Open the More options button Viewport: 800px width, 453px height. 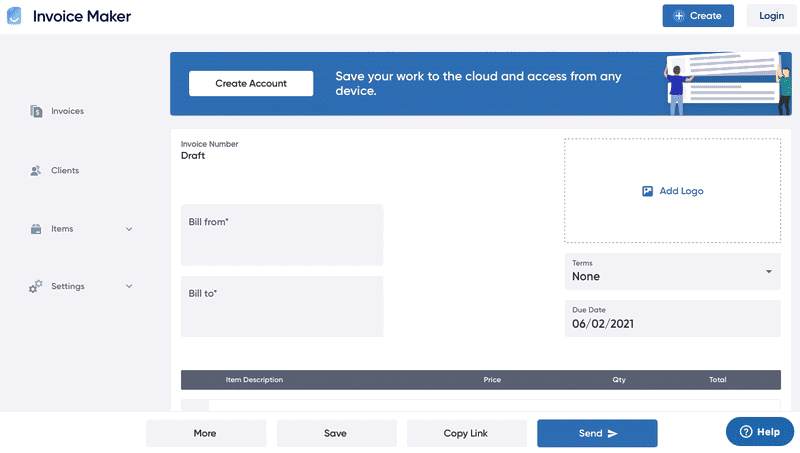206,434
